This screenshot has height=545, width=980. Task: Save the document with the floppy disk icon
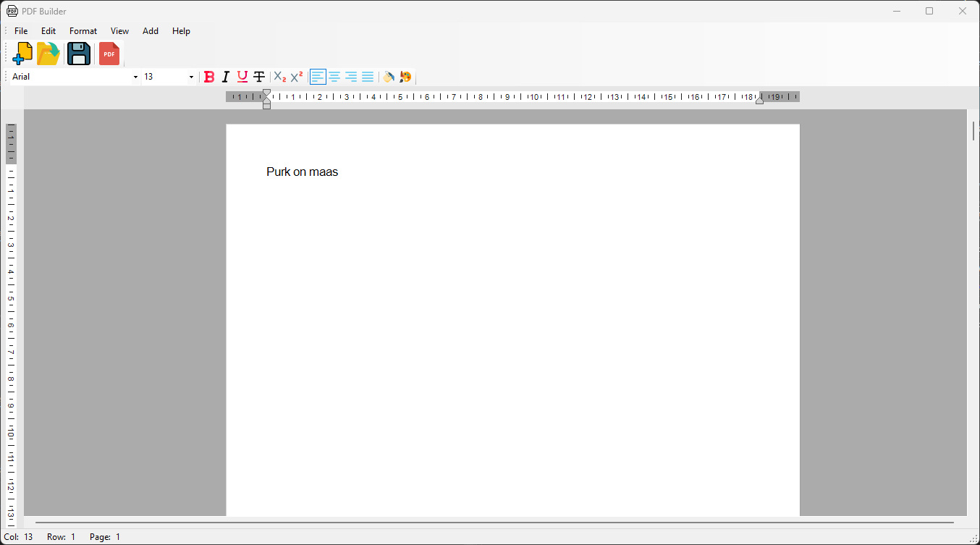pos(79,54)
